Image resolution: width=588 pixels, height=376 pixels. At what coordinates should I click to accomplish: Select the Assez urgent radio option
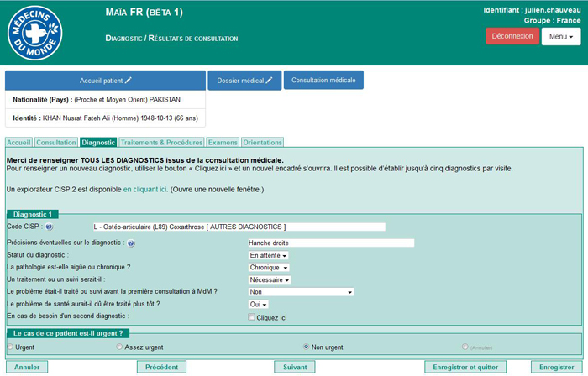point(119,346)
